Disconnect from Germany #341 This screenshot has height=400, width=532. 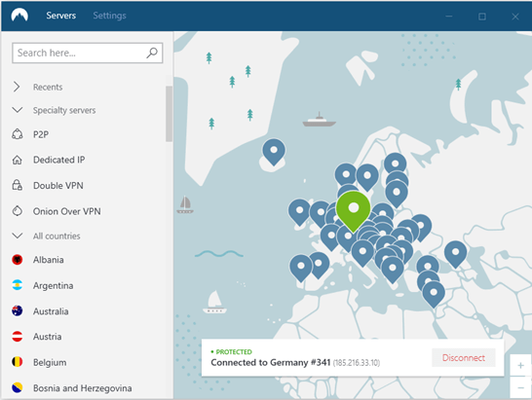coord(464,357)
